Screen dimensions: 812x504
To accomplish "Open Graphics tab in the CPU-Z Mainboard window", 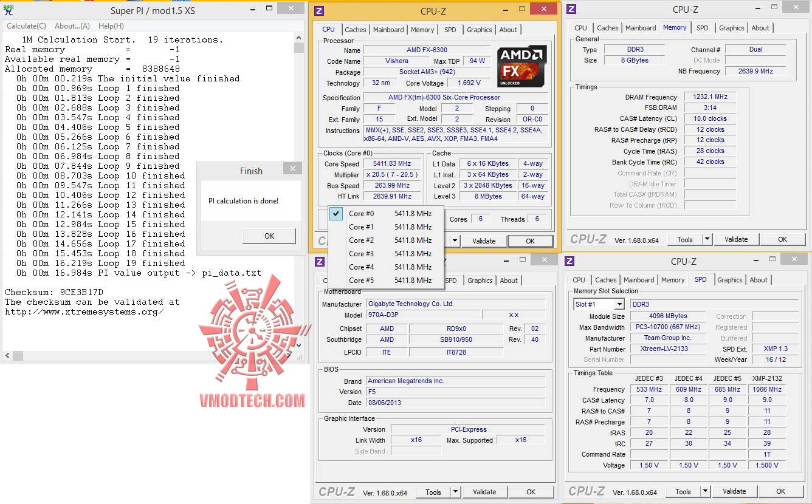I will 480,281.
